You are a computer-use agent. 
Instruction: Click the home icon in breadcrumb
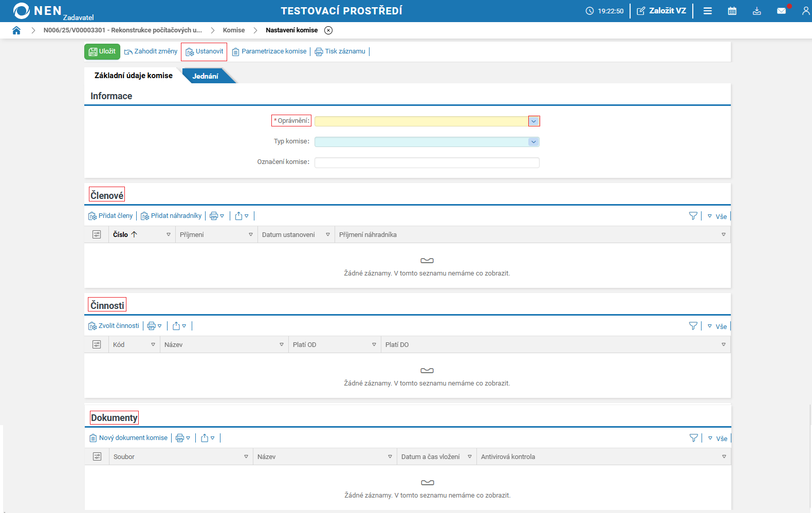point(16,30)
